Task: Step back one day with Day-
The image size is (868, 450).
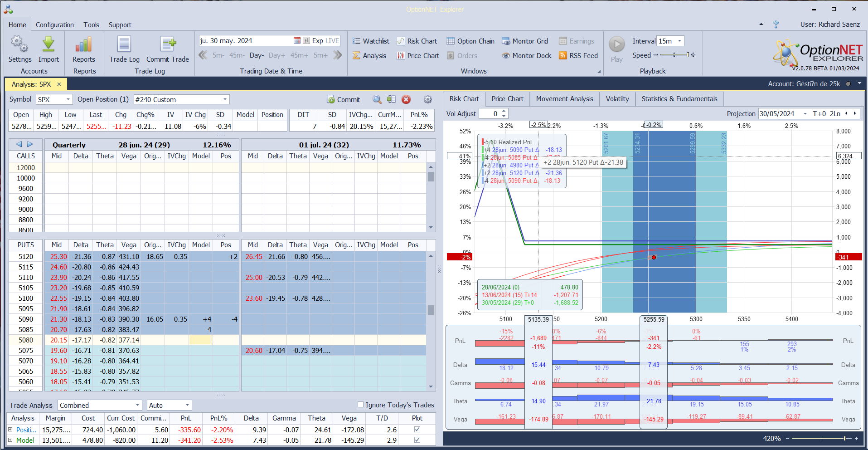Action: 257,55
